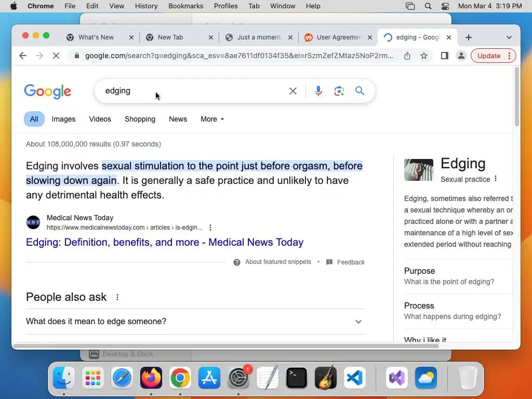532x399 pixels.
Task: Open the More filters dropdown
Action: coord(212,119)
